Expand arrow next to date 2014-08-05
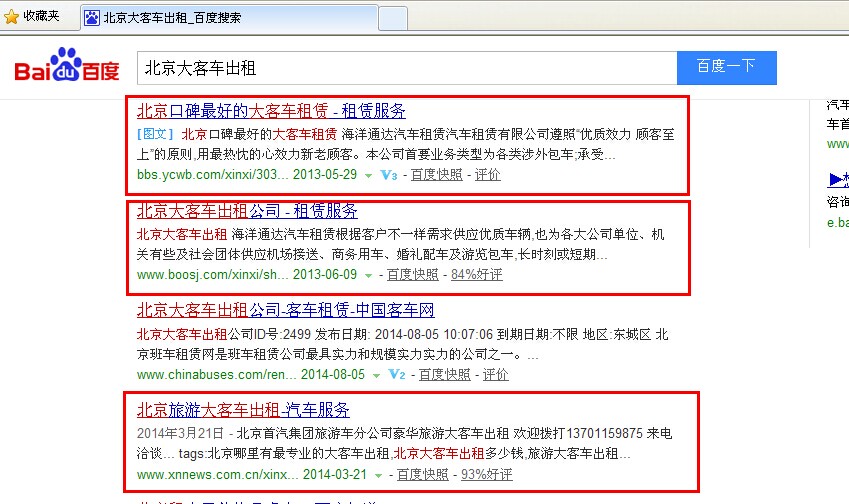 click(x=376, y=375)
